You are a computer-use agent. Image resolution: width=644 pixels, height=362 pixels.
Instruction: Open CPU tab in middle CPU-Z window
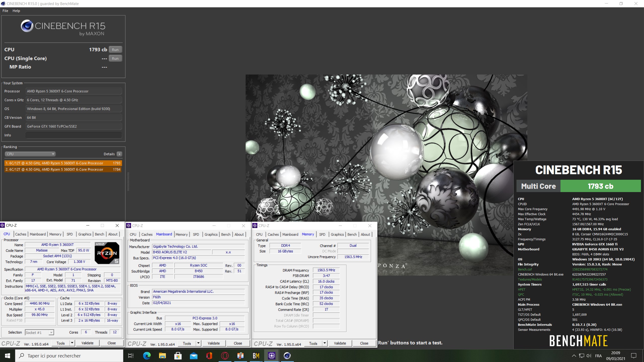(x=133, y=235)
